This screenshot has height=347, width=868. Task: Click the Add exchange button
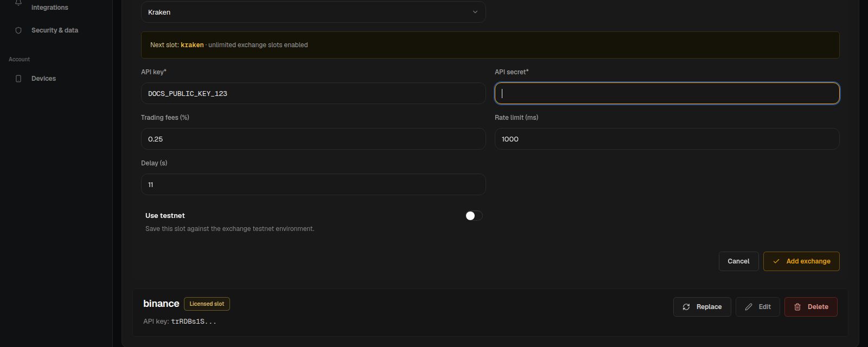(801, 261)
